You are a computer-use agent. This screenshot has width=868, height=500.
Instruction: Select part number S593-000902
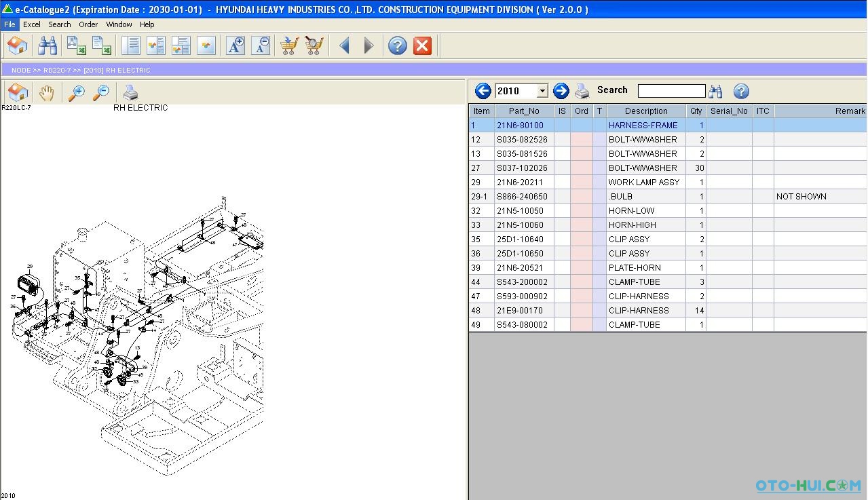[x=524, y=296]
